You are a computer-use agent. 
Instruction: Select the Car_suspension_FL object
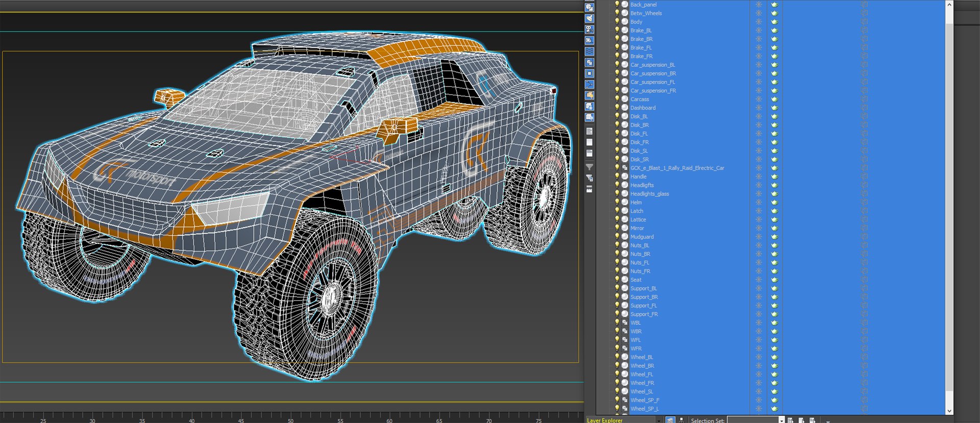coord(652,82)
